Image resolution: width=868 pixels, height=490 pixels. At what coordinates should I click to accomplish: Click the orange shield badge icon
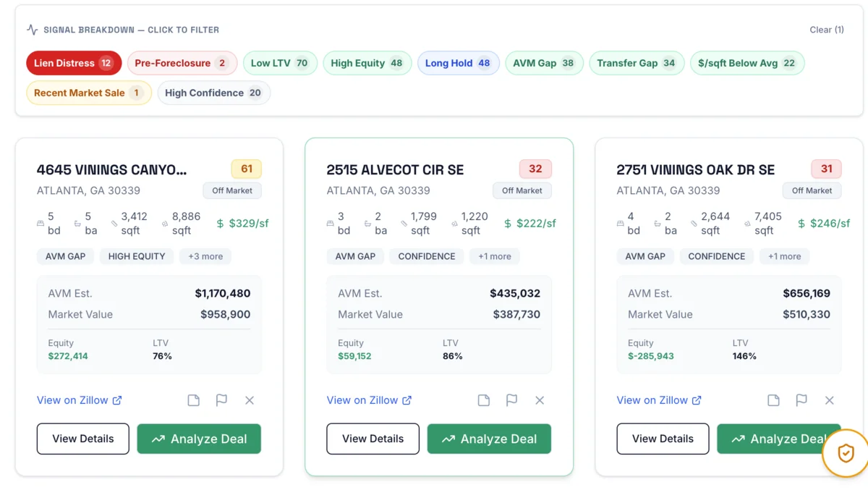(x=846, y=454)
